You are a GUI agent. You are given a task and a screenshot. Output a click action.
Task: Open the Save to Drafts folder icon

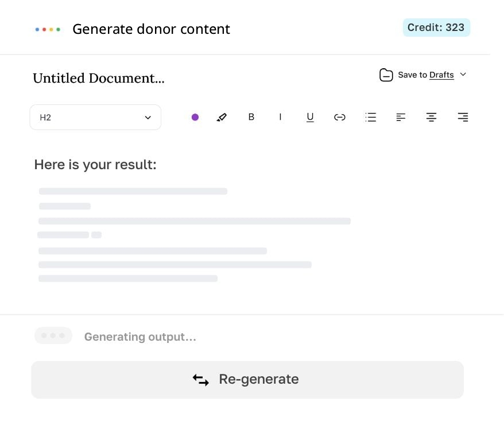386,75
